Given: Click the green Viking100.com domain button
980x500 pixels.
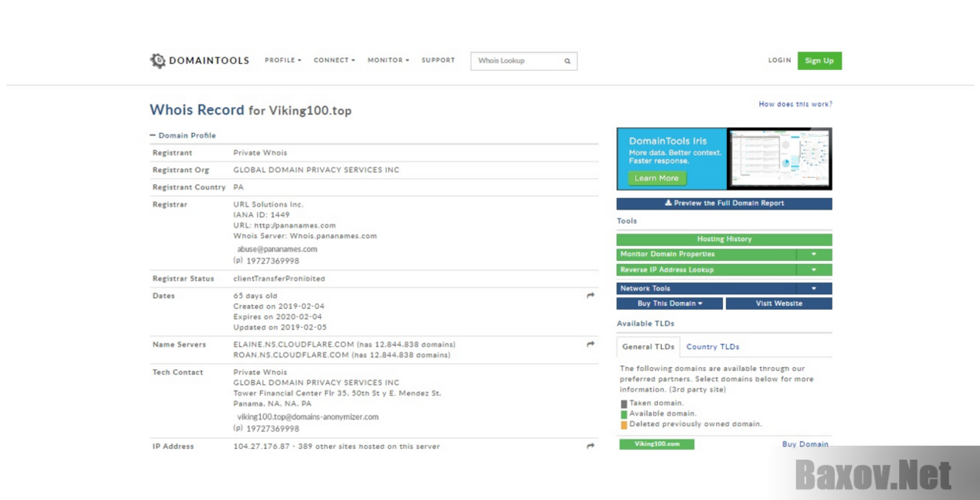Looking at the screenshot, I should point(657,444).
